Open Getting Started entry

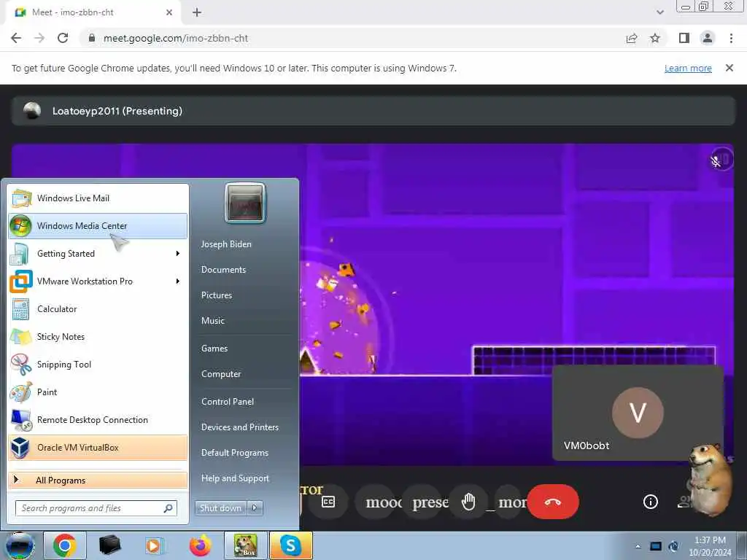(x=98, y=253)
